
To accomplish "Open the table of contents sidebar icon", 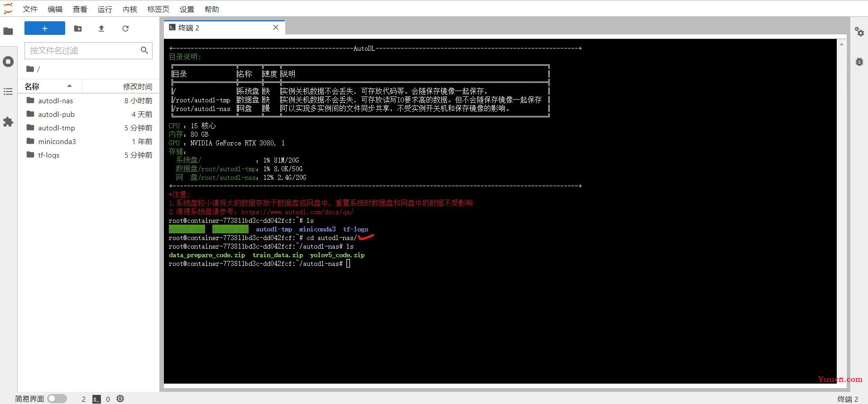I will coord(8,92).
